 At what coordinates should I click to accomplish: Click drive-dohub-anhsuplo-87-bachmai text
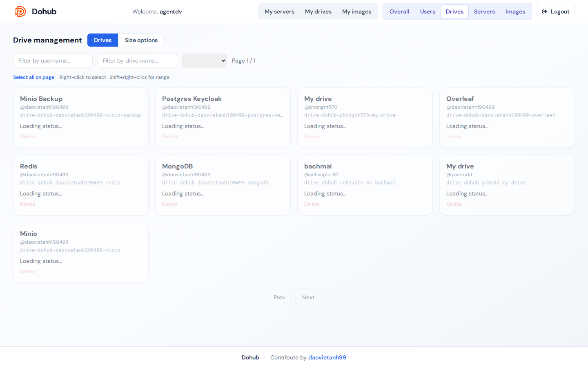point(350,183)
